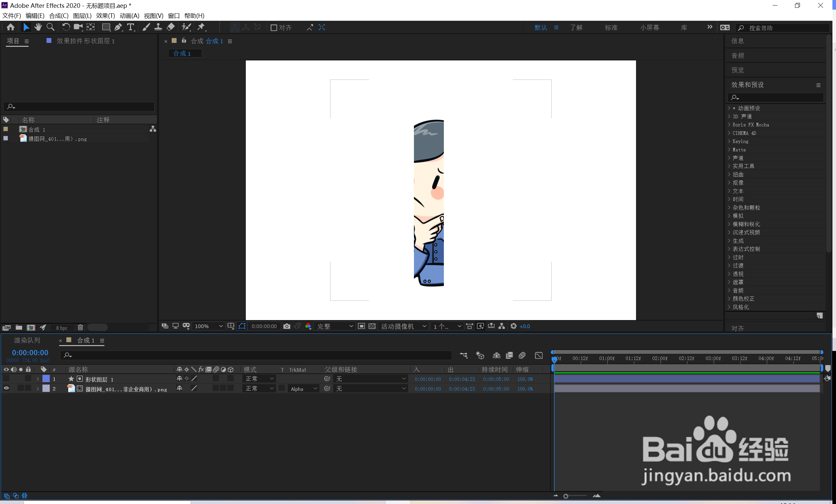This screenshot has height=504, width=836.
Task: Click the 效果和预设 search field
Action: 776,97
